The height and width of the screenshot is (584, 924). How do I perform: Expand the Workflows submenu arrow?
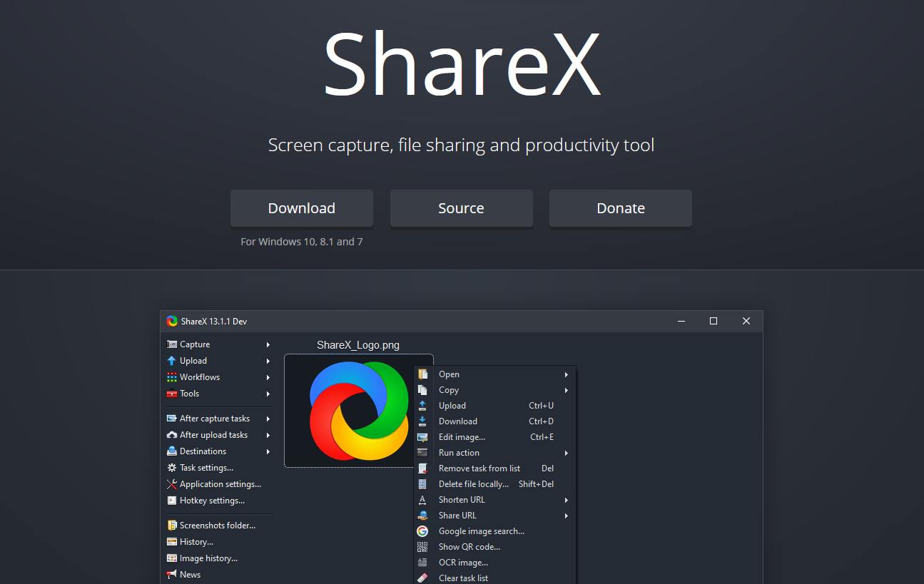268,377
